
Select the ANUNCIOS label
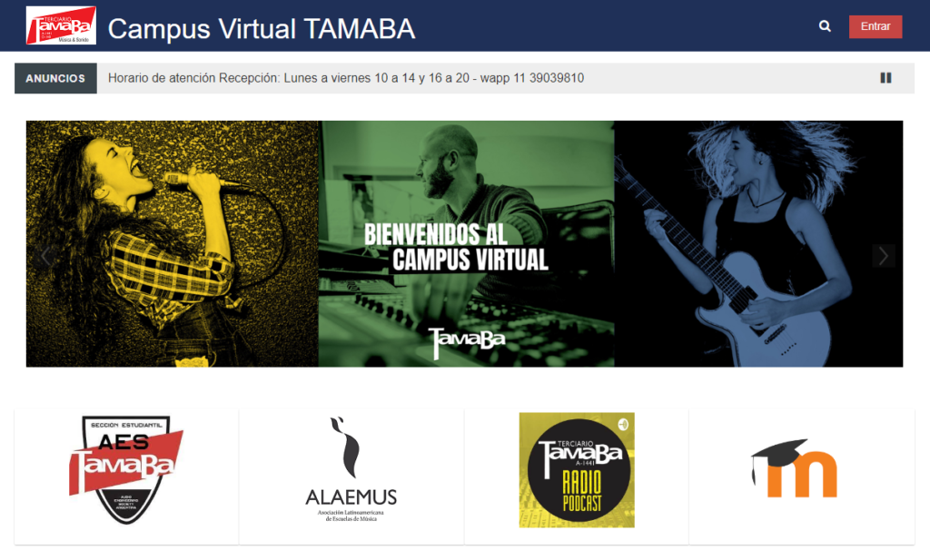[55, 78]
